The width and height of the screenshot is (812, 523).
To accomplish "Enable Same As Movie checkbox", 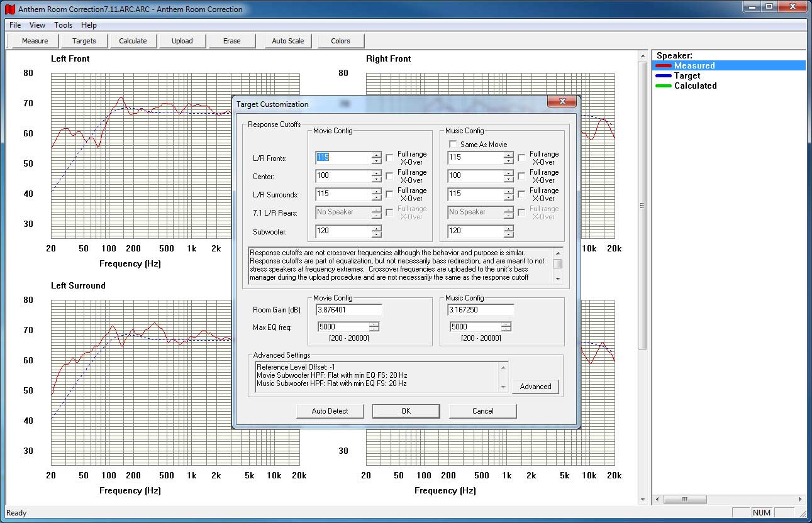I will [452, 145].
